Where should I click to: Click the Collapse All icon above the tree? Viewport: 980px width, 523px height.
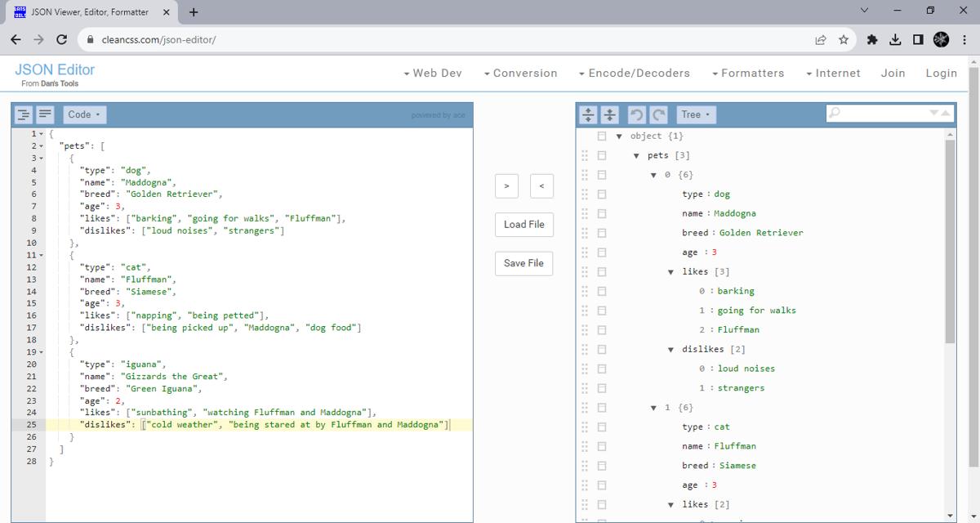[608, 114]
